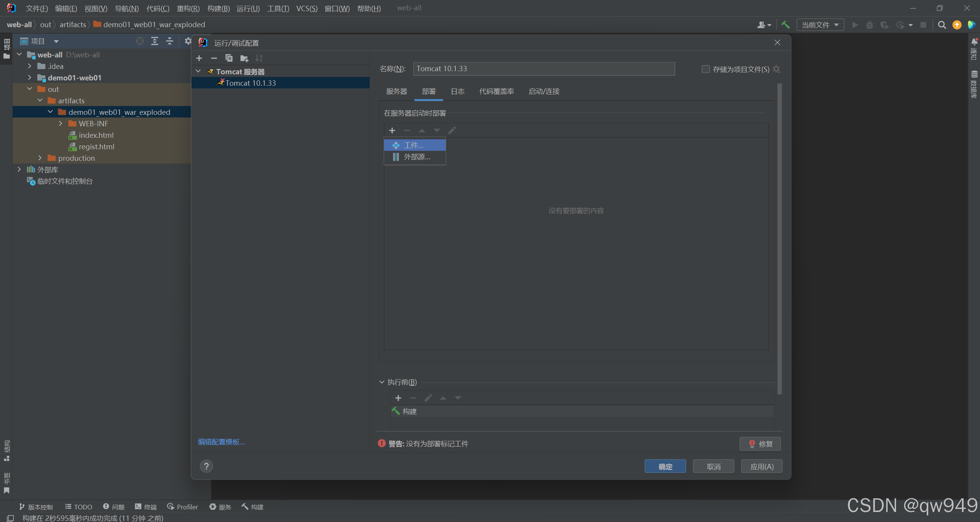Click the green hammer build project icon
Viewport: 980px width, 522px height.
pyautogui.click(x=785, y=25)
